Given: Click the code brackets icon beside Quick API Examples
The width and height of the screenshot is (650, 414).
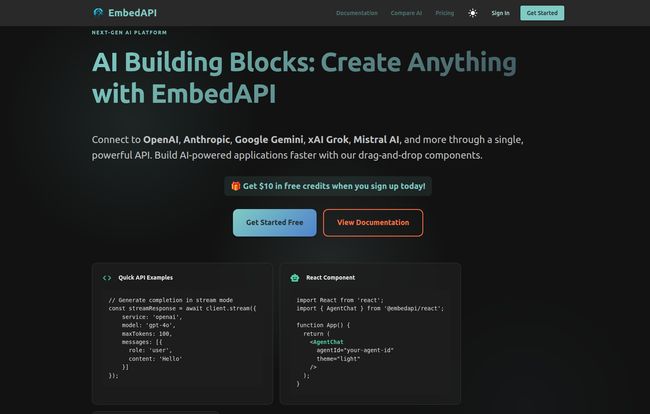Looking at the screenshot, I should pos(107,278).
